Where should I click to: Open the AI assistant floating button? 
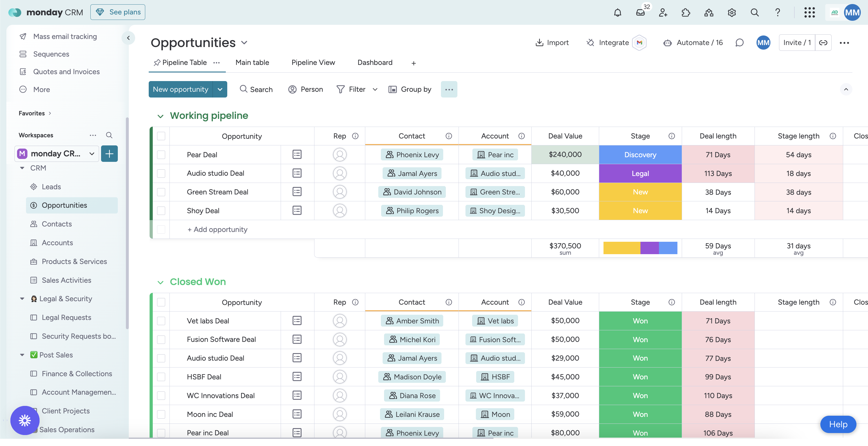tap(25, 420)
